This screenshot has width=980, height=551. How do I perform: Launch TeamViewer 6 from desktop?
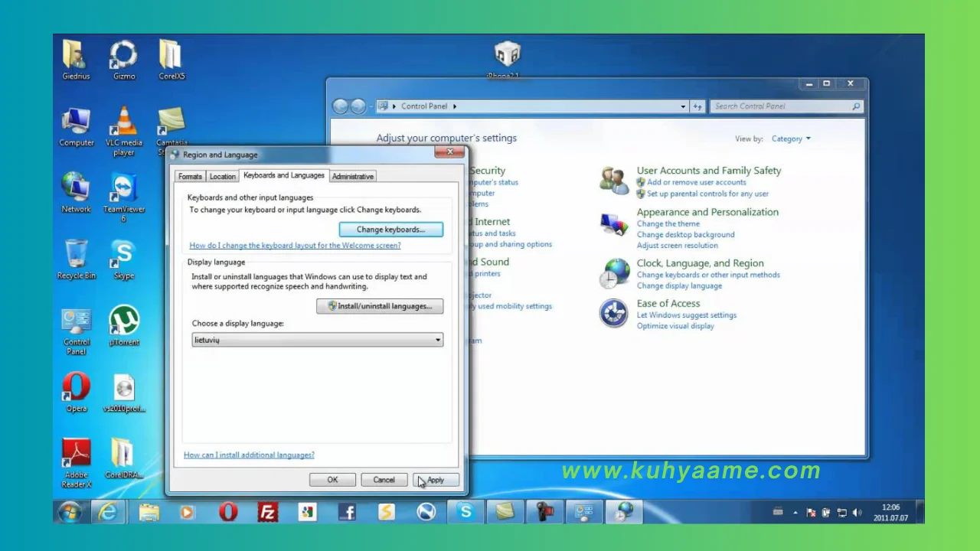tap(123, 197)
